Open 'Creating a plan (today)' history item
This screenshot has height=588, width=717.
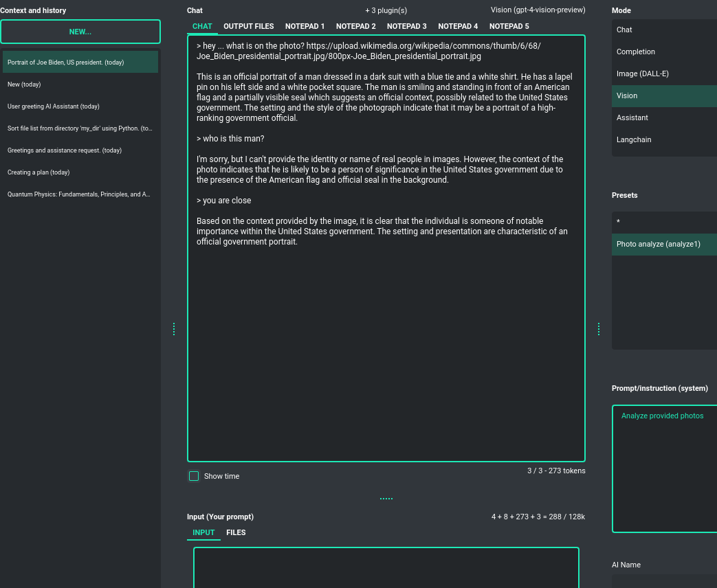38,172
